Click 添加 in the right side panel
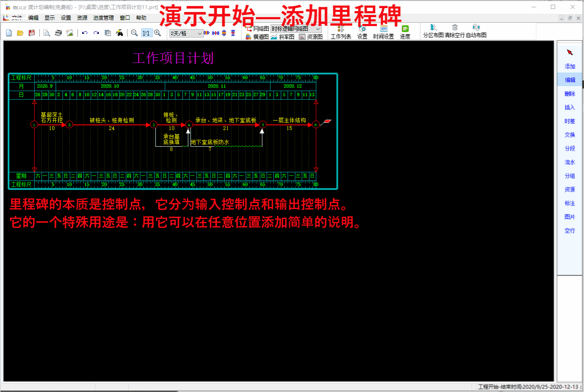This screenshot has height=392, width=584. (569, 67)
